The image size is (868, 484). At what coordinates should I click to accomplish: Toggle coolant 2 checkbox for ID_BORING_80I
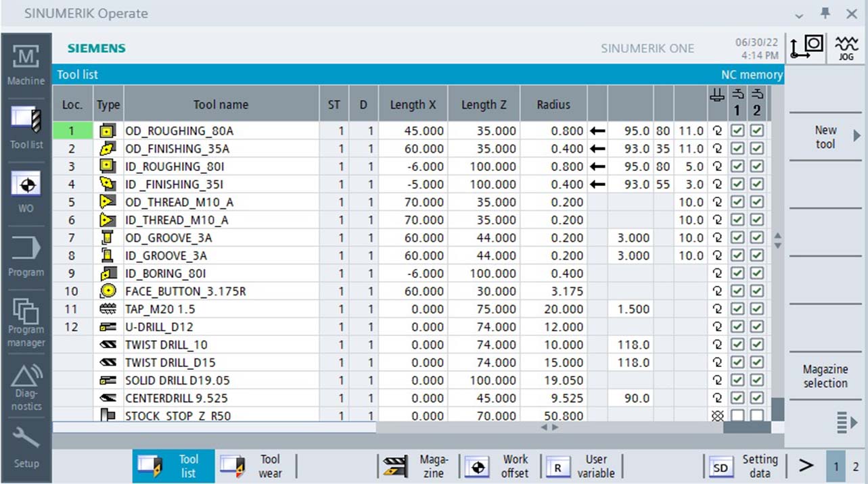pos(756,273)
